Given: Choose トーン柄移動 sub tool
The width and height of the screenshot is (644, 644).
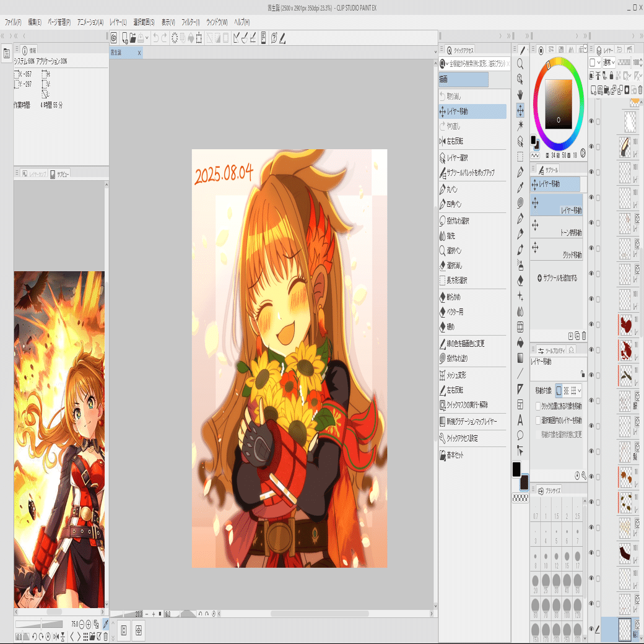Looking at the screenshot, I should [557, 227].
